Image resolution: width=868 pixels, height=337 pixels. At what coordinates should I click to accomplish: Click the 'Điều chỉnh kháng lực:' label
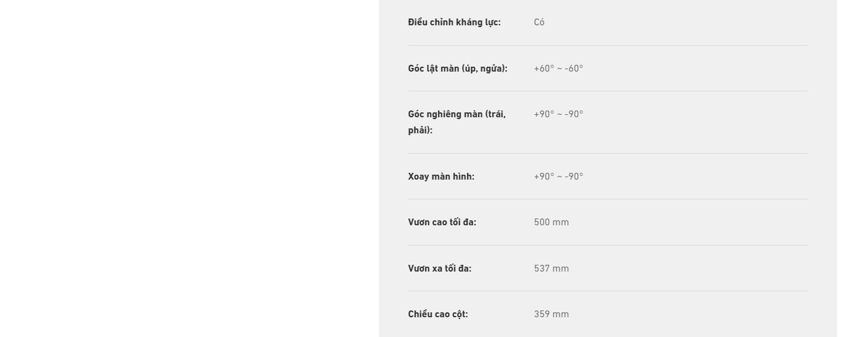click(x=454, y=22)
